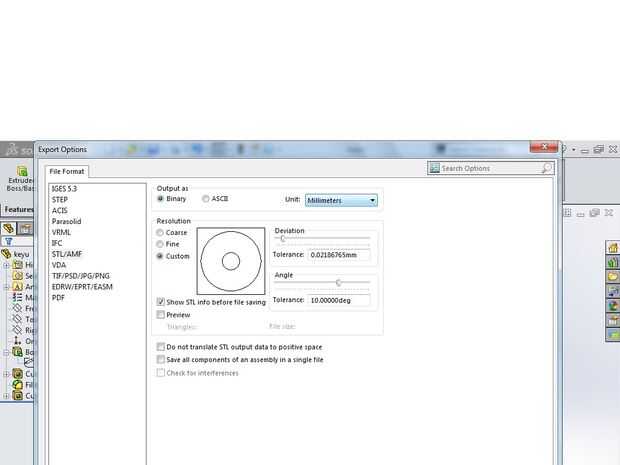Select STL/AMF file format
The image size is (620, 465).
[x=67, y=254]
